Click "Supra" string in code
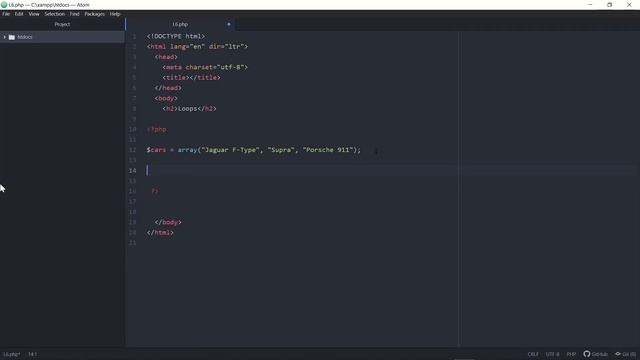This screenshot has height=360, width=640. (x=281, y=150)
